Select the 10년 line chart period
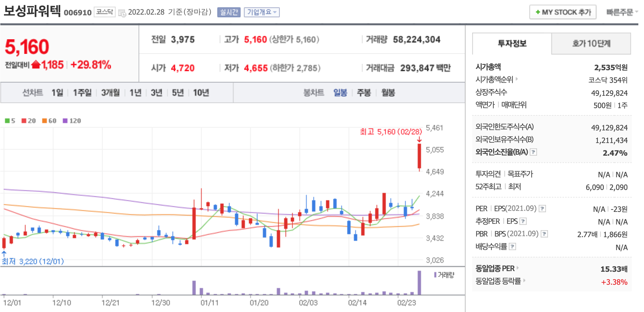 tap(201, 93)
